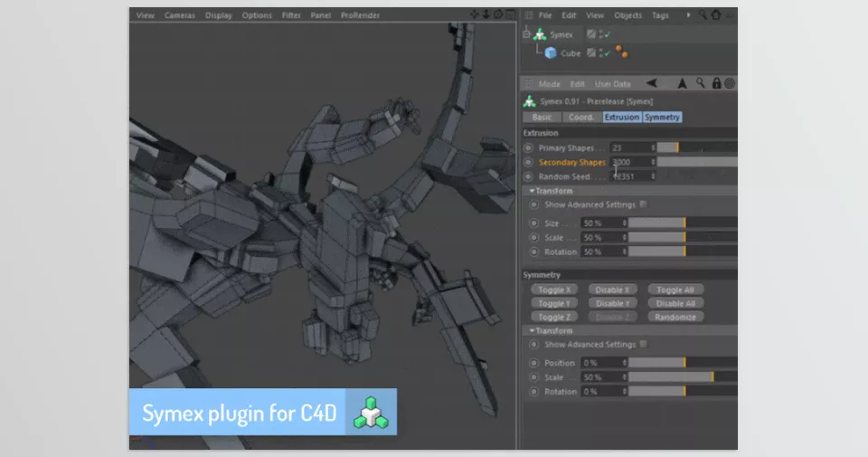Enable Show Advanced Settings under Symmetry Transform

click(643, 344)
